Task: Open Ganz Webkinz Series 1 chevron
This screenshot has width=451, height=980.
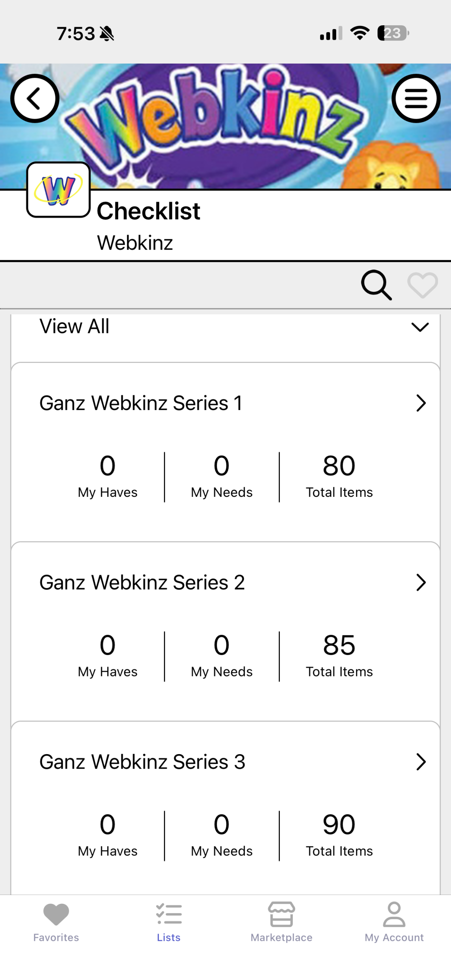Action: [x=420, y=403]
